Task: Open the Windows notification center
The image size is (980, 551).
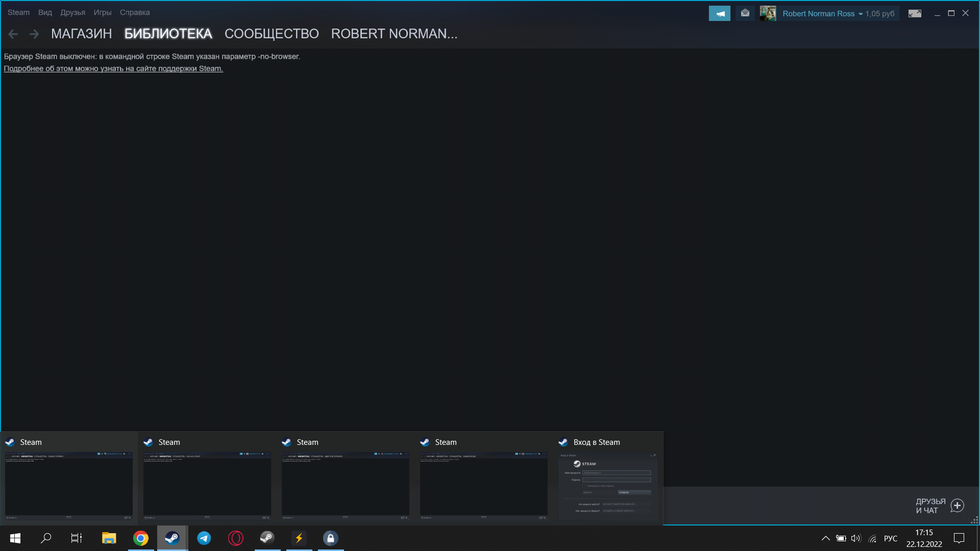Action: tap(959, 538)
